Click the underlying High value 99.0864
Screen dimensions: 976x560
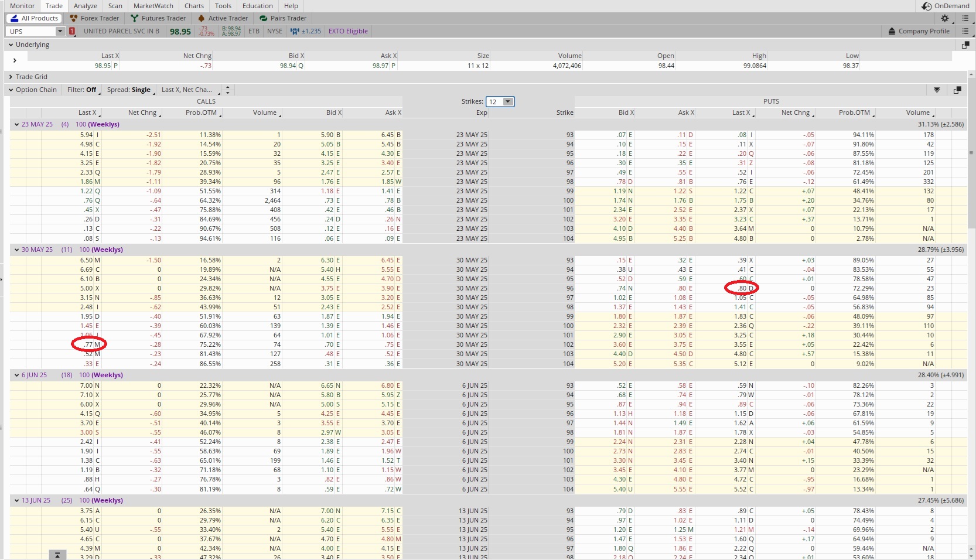point(755,66)
